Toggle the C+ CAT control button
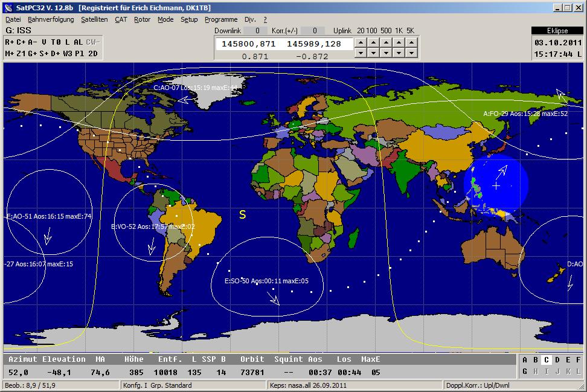The image size is (587, 392). (21, 42)
